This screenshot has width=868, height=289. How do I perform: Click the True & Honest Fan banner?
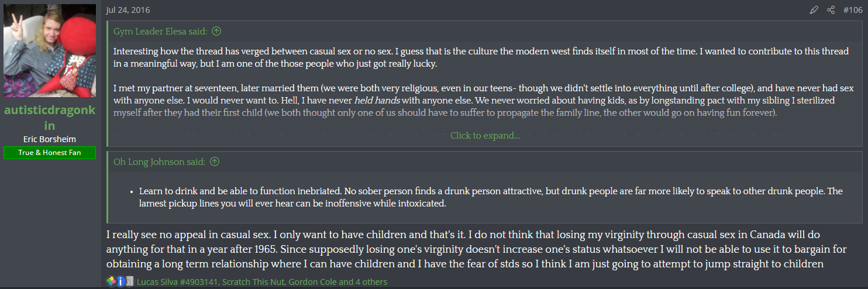pyautogui.click(x=50, y=153)
